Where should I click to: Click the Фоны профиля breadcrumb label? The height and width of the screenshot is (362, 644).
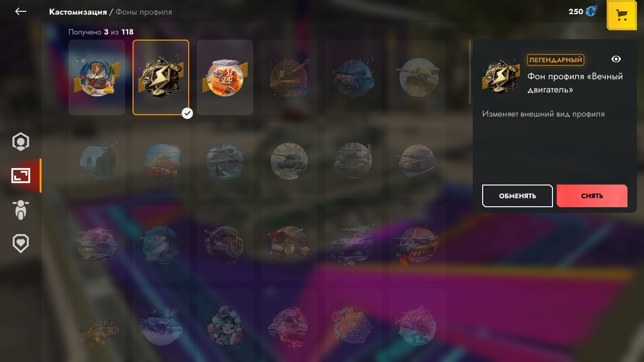[144, 12]
